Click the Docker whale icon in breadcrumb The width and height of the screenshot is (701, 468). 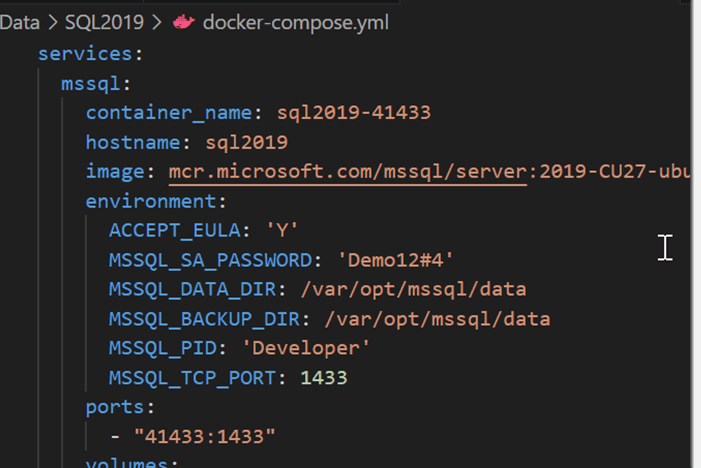(184, 21)
